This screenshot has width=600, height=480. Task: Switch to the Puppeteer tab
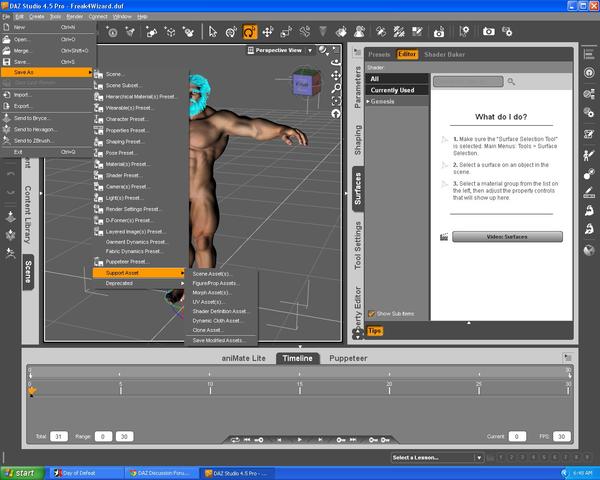(x=348, y=358)
